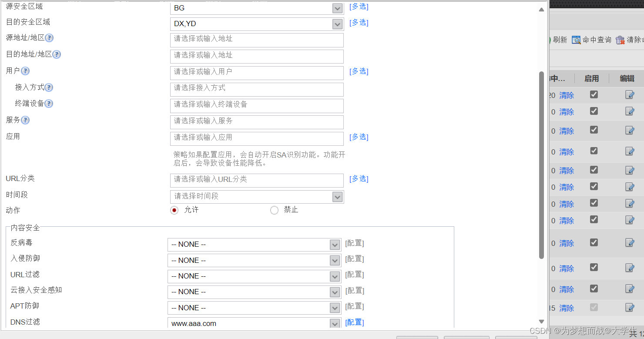This screenshot has width=644, height=339.
Task: Uncheck the 启用 checkbox in the row with count 20
Action: point(594,94)
